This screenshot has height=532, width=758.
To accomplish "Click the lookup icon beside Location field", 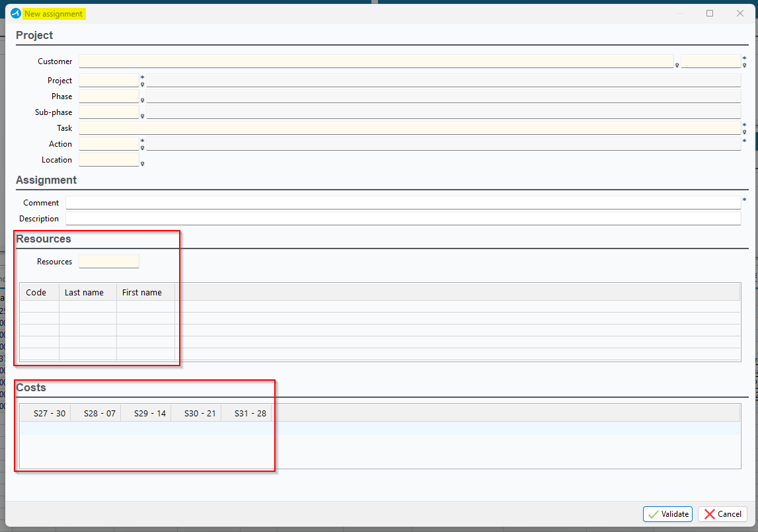I will point(142,164).
